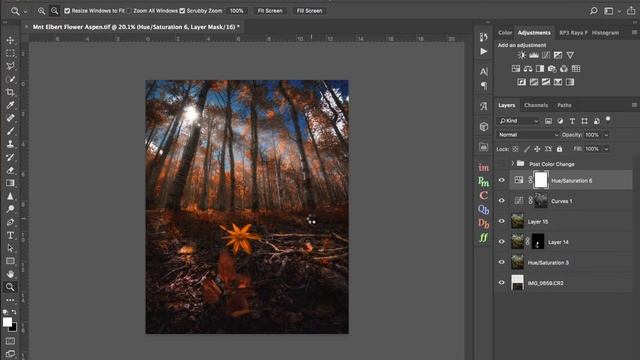Hide Layer 14 visibility eye
640x360 pixels.
pos(502,241)
